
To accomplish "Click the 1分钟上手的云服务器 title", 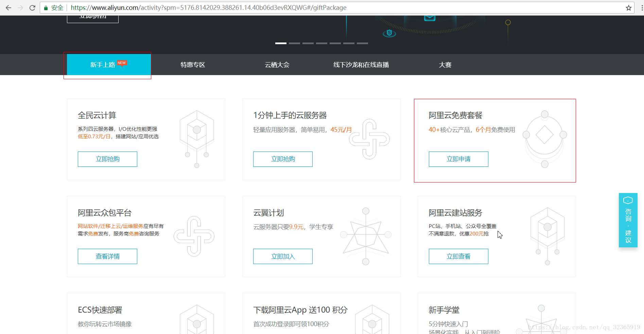I will pyautogui.click(x=290, y=116).
